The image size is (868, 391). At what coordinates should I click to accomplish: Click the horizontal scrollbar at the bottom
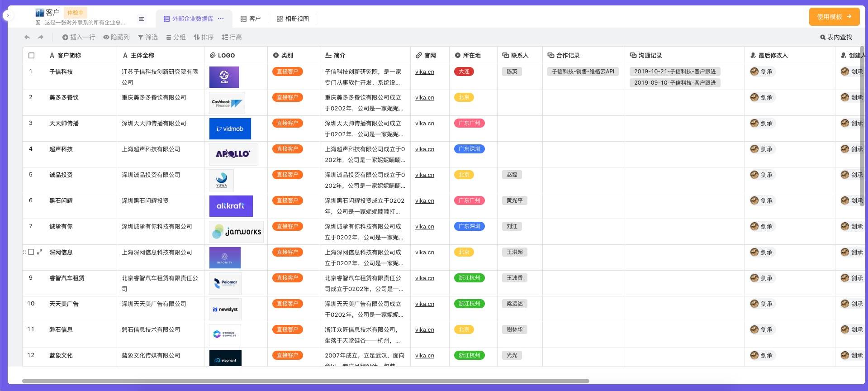tap(305, 381)
